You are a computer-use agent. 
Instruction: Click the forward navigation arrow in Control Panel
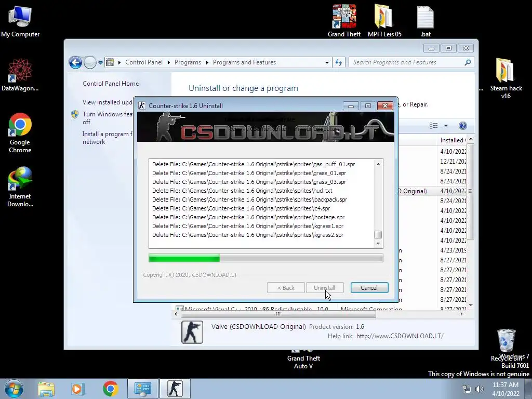pyautogui.click(x=90, y=62)
